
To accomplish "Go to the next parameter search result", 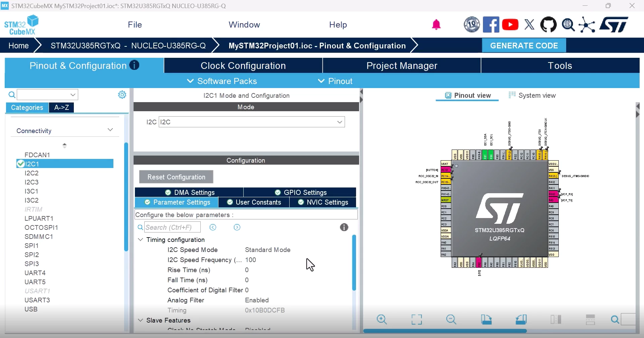I will 237,227.
